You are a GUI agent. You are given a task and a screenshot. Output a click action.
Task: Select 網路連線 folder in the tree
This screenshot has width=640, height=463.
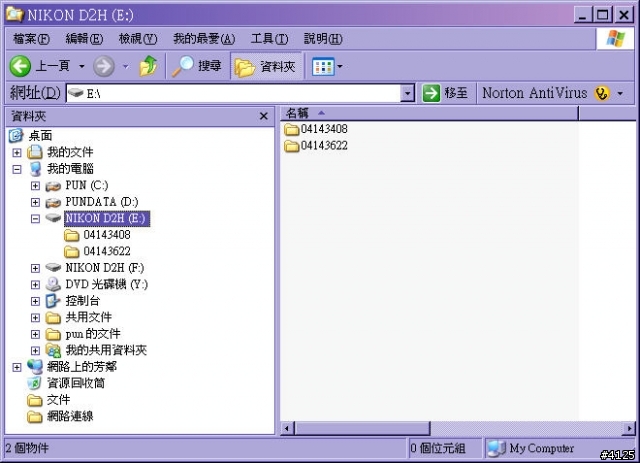pyautogui.click(x=70, y=416)
